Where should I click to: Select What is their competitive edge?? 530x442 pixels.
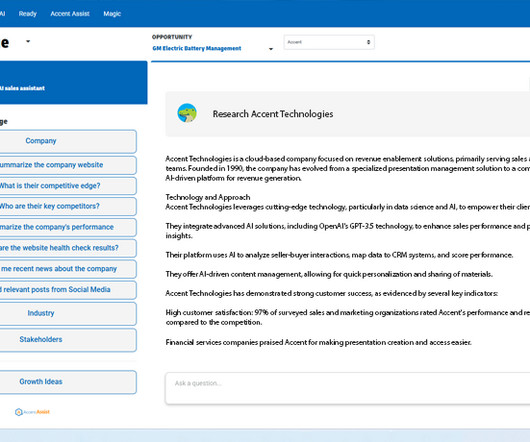(x=68, y=186)
